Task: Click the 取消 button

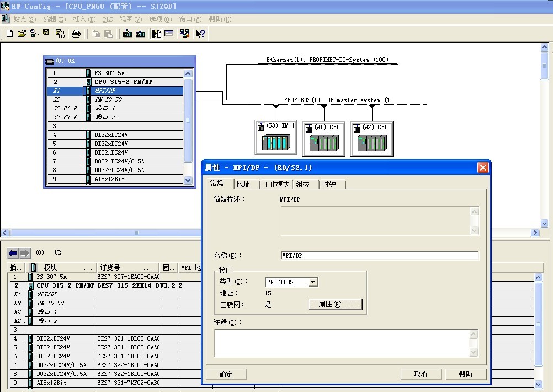Action: [421, 374]
